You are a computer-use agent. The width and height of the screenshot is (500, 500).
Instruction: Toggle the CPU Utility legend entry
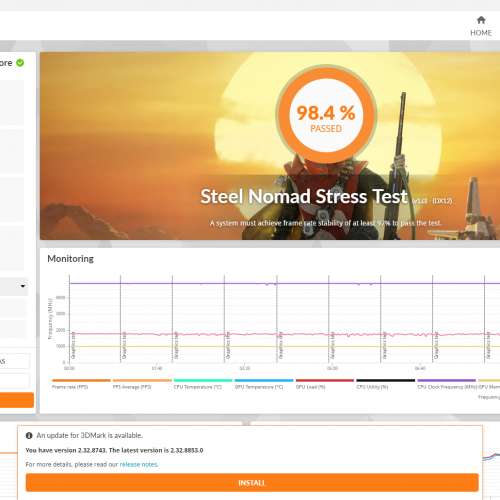click(372, 387)
